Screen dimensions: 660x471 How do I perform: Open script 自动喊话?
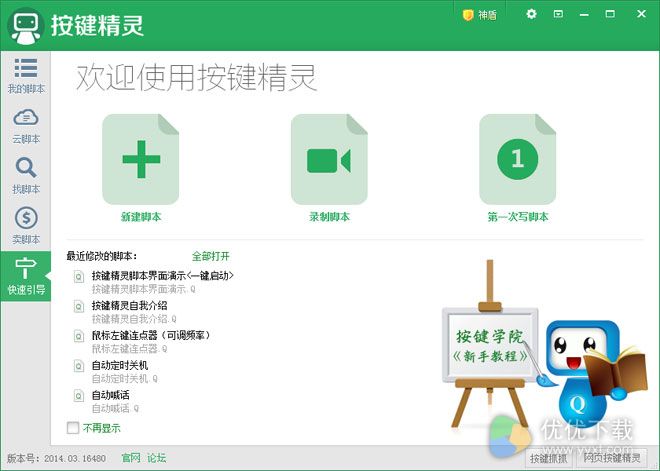pyautogui.click(x=110, y=395)
